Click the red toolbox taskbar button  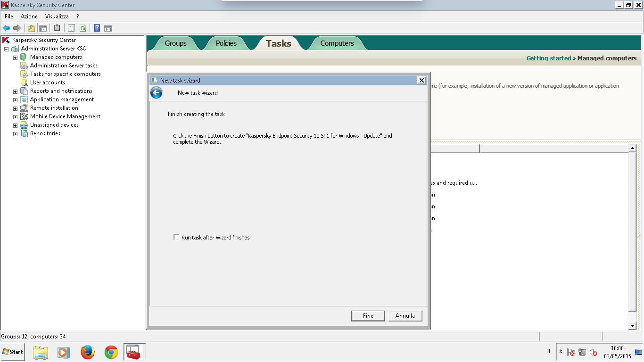click(x=133, y=352)
